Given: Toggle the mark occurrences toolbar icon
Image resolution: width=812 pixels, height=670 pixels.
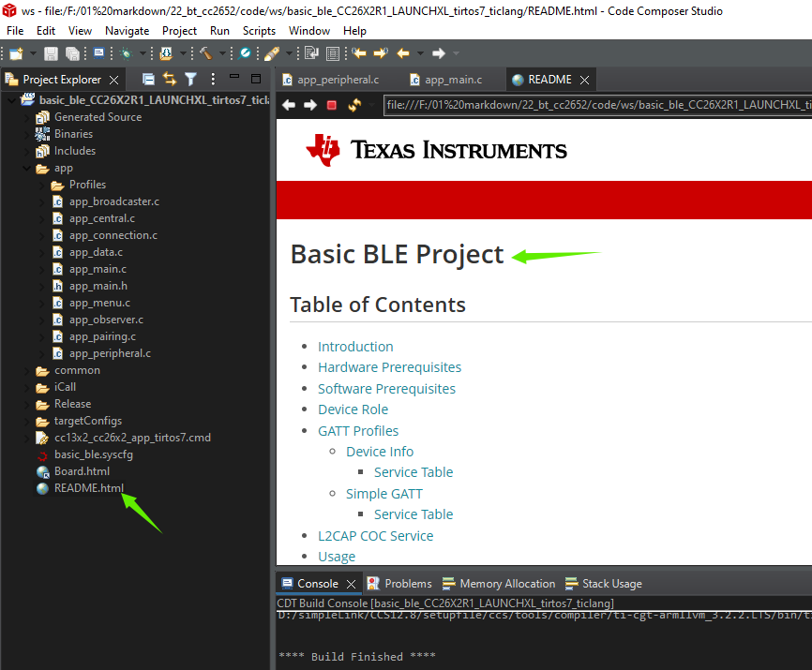Looking at the screenshot, I should coord(311,53).
